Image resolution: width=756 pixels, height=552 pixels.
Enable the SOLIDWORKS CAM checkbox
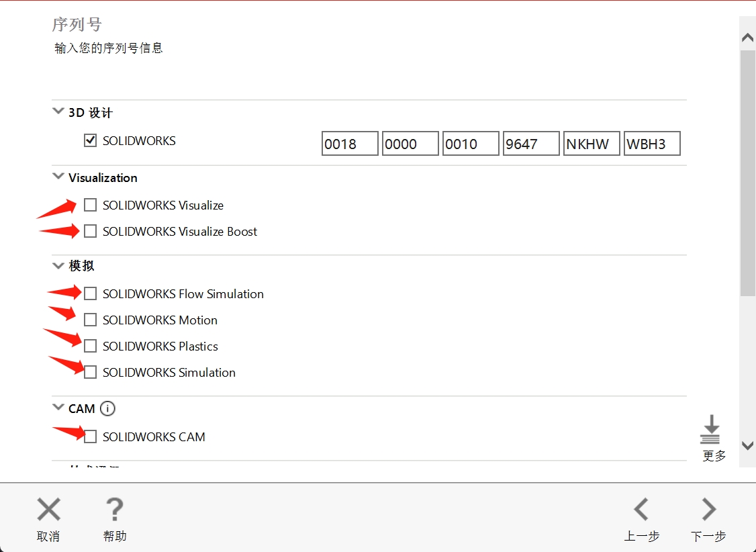(x=90, y=436)
